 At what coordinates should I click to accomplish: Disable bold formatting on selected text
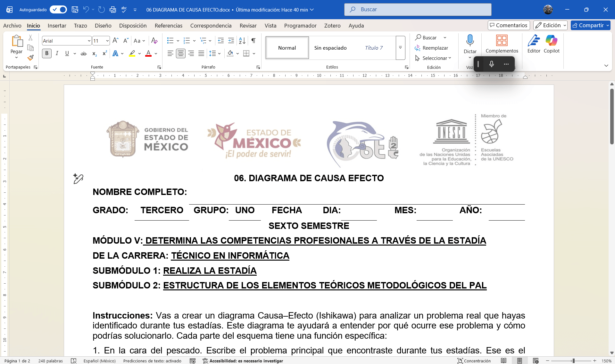coord(46,53)
